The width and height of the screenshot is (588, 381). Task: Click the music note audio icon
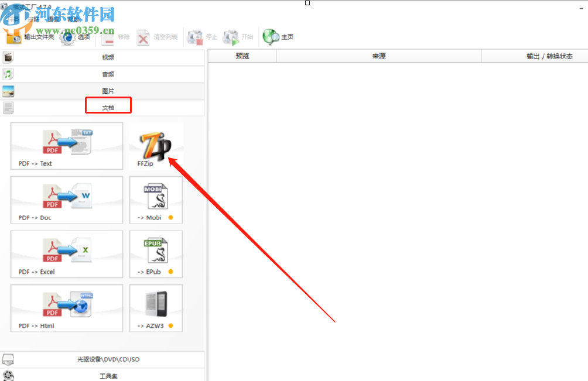[8, 74]
